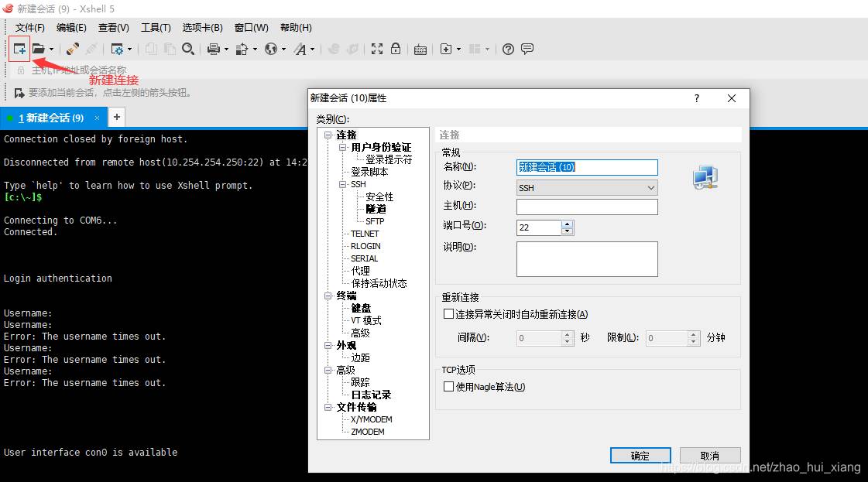Collapse the 用户身份验证 tree node
868x482 pixels.
[x=343, y=147]
